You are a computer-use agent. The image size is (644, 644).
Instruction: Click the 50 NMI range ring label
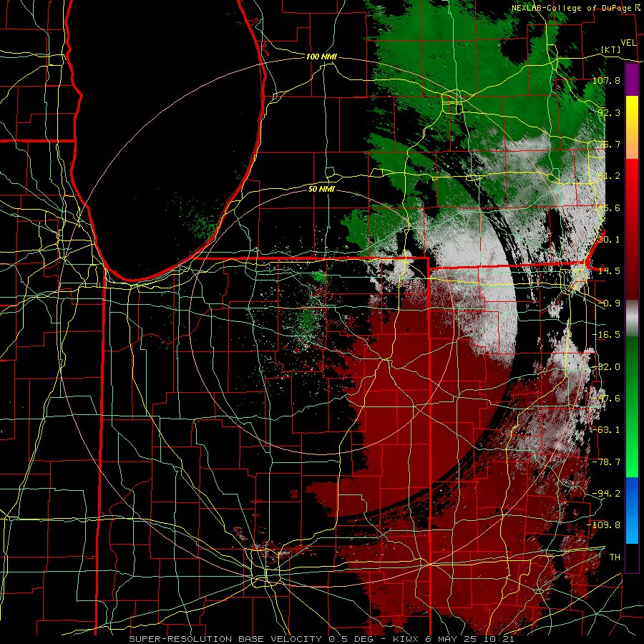point(321,189)
